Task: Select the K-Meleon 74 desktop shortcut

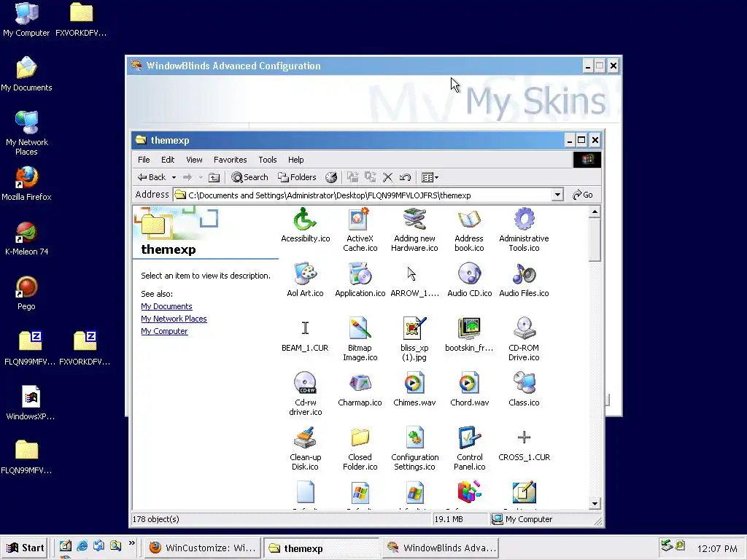Action: [x=26, y=238]
